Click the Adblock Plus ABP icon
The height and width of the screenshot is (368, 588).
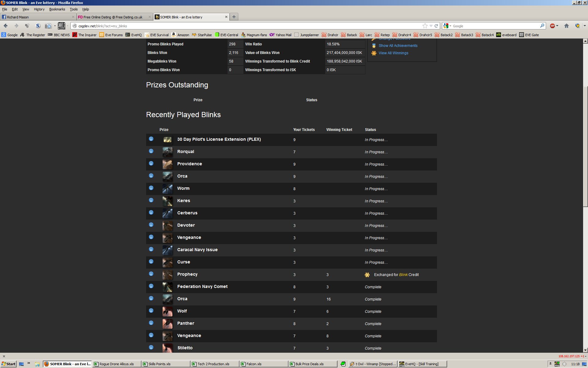click(552, 26)
